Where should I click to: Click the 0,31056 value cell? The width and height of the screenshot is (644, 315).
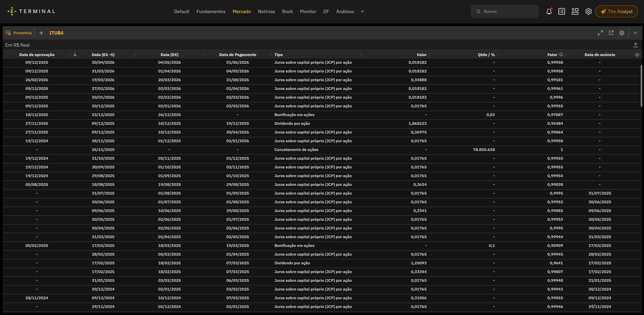coord(419,298)
